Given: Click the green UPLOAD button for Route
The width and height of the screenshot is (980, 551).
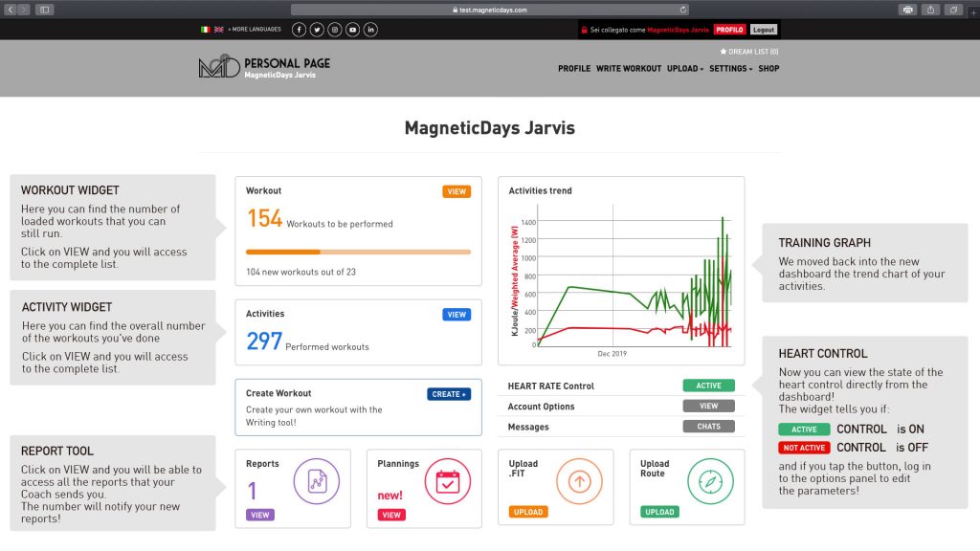Looking at the screenshot, I should [659, 512].
